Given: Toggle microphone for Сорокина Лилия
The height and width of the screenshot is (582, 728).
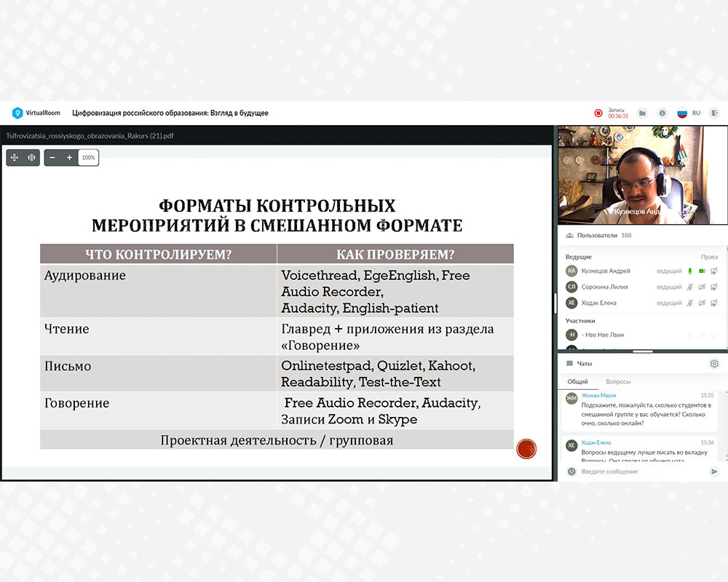Looking at the screenshot, I should point(690,287).
